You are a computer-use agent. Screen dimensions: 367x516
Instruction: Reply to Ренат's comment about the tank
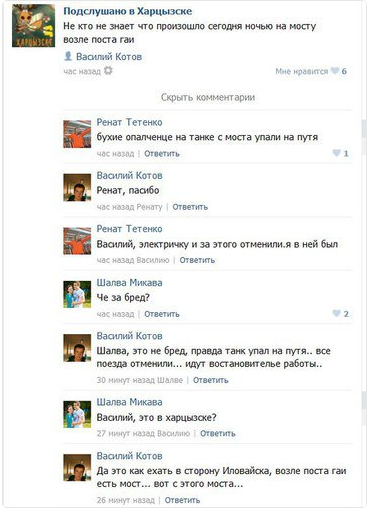162,154
